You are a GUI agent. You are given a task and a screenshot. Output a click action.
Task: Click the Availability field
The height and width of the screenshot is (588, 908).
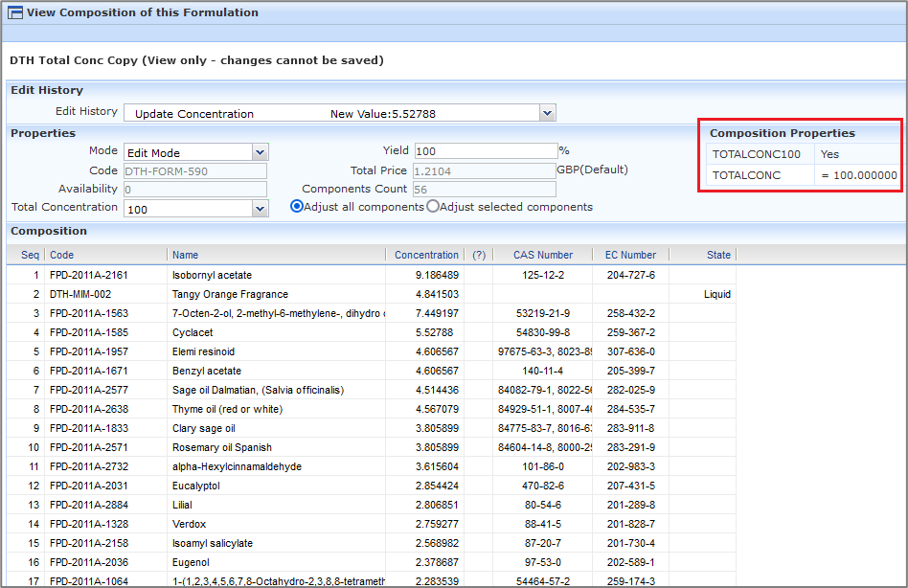point(195,190)
